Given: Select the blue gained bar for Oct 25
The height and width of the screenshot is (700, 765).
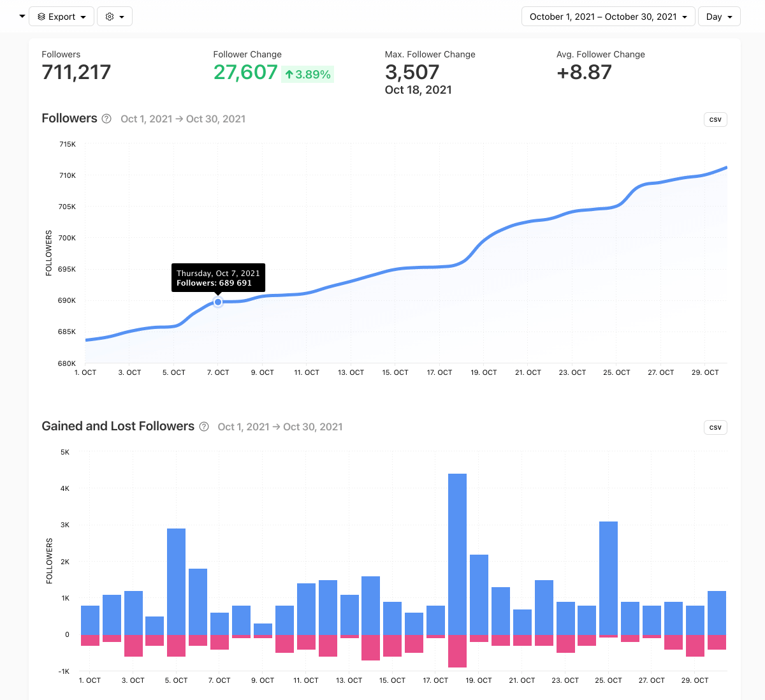Looking at the screenshot, I should coord(608,578).
